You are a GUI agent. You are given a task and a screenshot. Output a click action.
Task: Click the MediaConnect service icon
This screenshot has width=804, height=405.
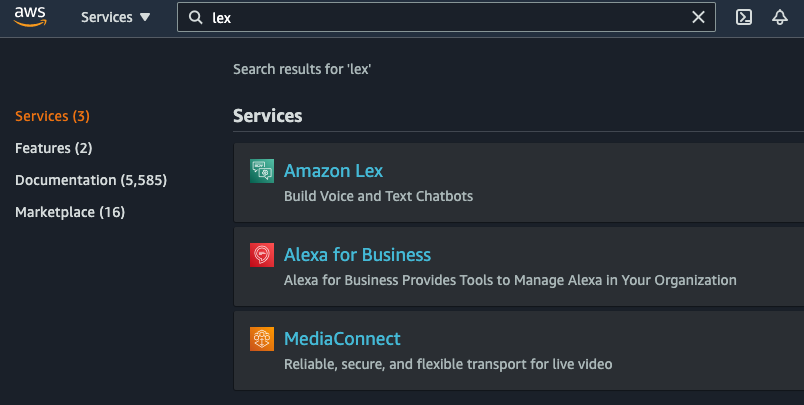(x=262, y=339)
